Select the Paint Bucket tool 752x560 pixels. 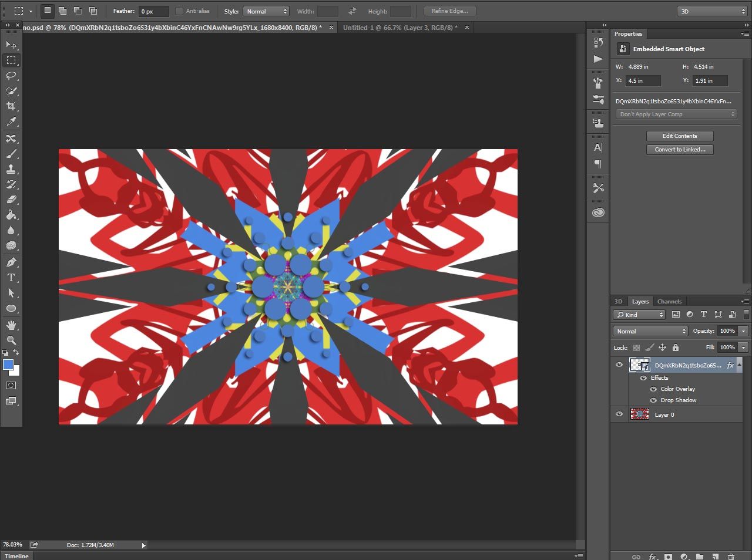[x=11, y=215]
